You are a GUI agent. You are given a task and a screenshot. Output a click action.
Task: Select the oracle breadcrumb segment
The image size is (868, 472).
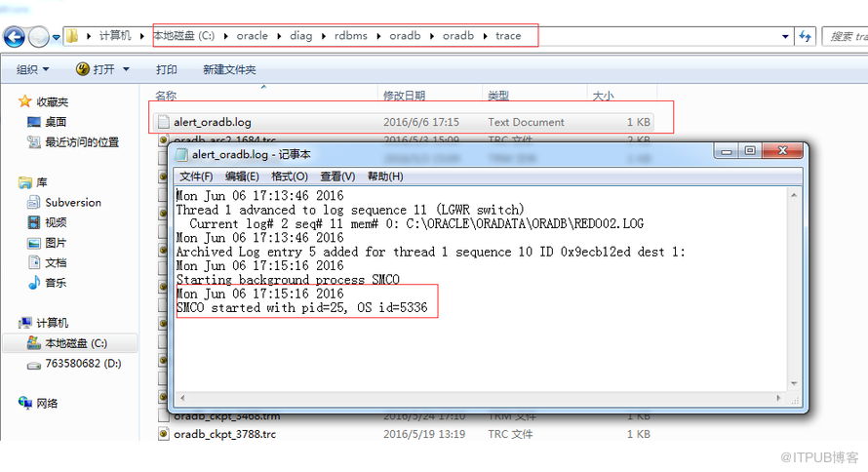click(252, 36)
